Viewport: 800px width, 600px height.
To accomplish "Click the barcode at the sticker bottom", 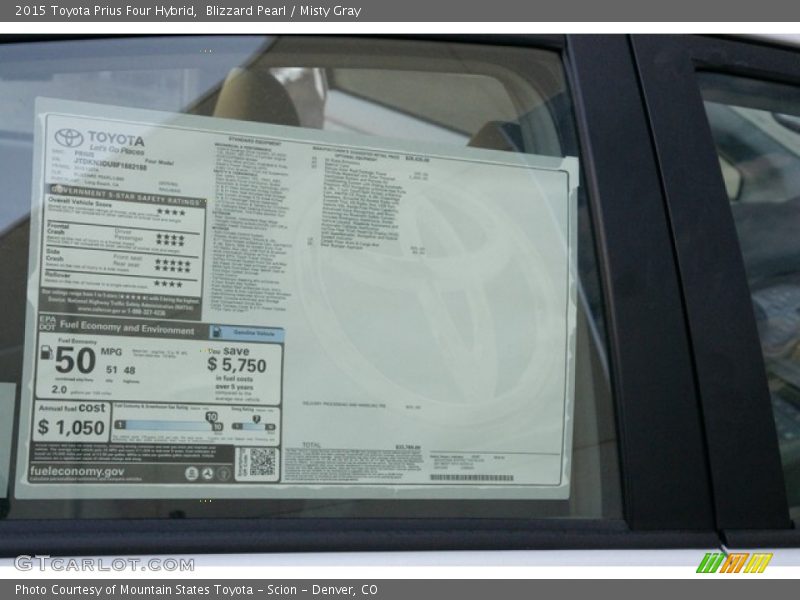I will 471,478.
